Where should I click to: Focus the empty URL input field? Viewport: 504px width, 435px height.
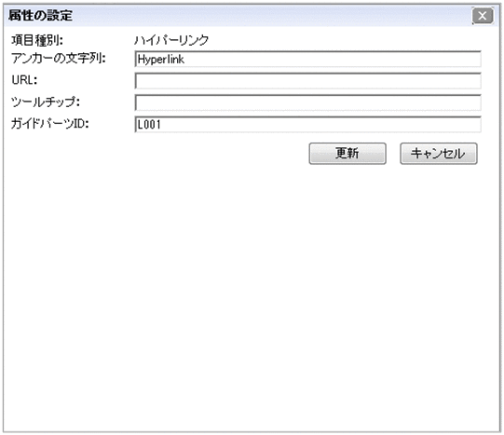[308, 81]
